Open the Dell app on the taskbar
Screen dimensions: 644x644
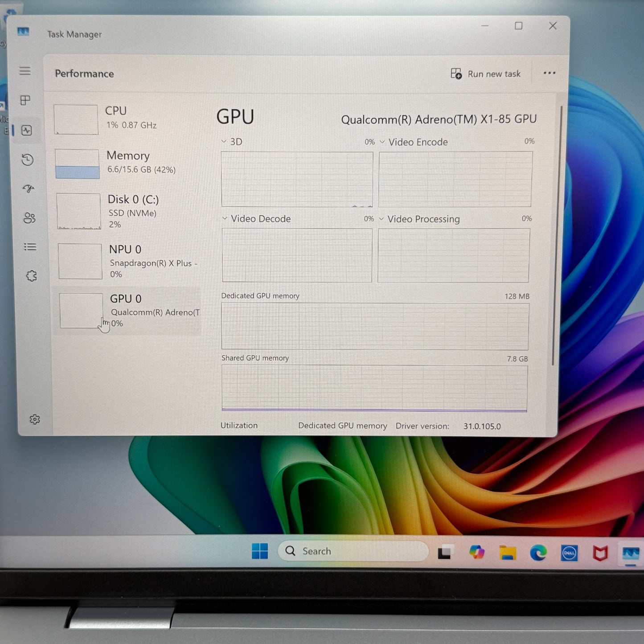pos(569,553)
